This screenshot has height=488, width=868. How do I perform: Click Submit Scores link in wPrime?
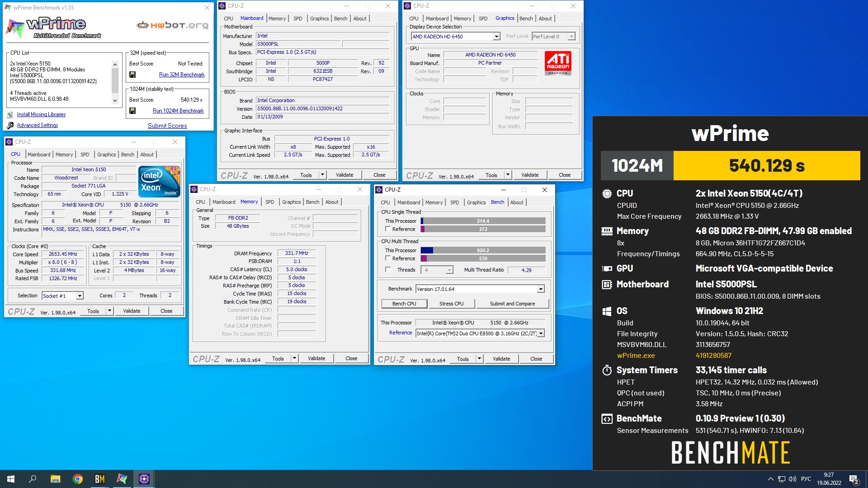coord(167,126)
